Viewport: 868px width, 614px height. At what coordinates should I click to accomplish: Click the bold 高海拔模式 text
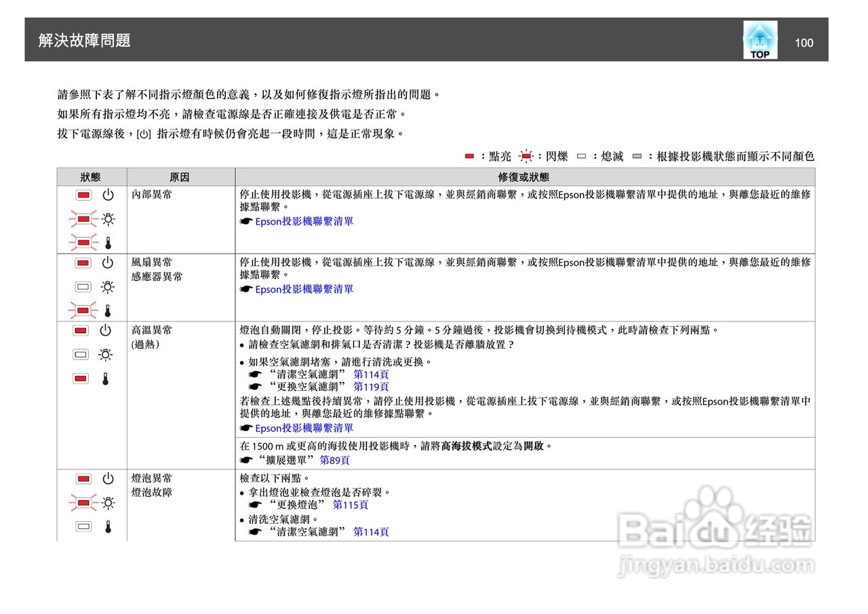click(x=466, y=446)
